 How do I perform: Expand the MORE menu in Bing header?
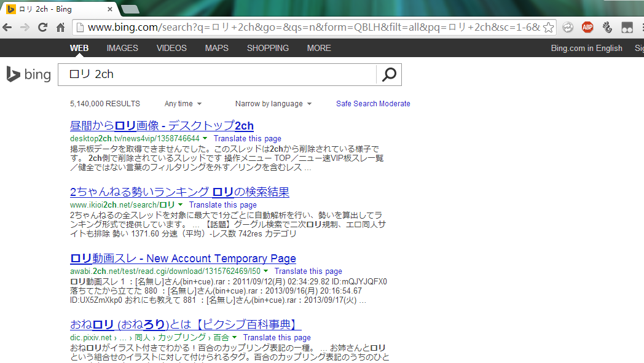pos(319,48)
